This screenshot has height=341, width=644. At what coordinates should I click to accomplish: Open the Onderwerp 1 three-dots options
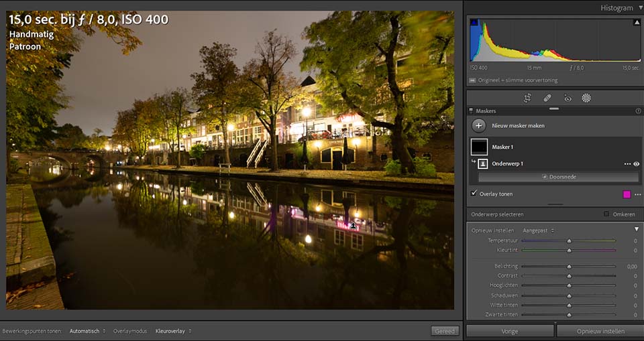[627, 163]
